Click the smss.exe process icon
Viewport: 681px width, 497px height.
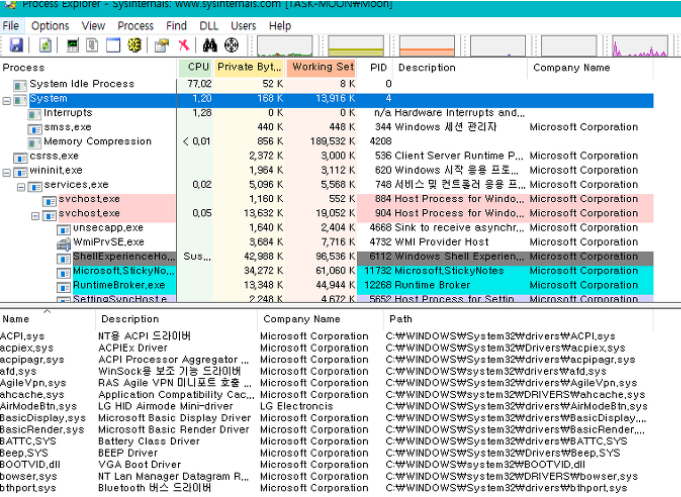(34, 128)
